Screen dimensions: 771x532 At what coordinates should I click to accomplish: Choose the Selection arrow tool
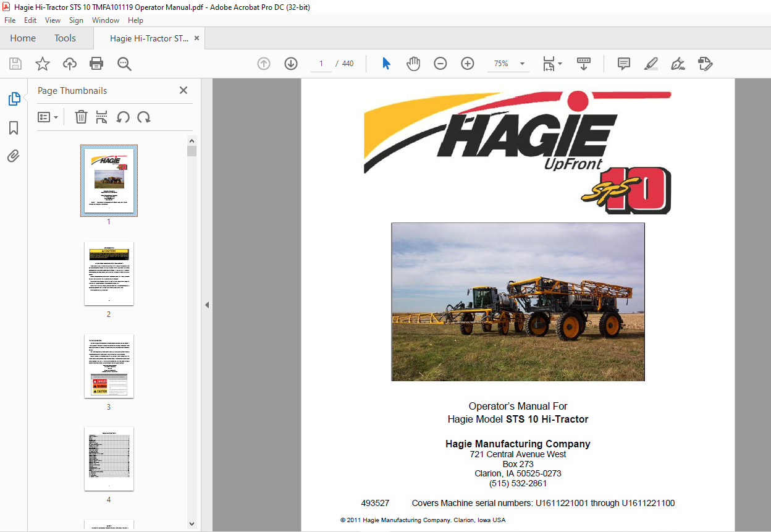click(x=387, y=64)
